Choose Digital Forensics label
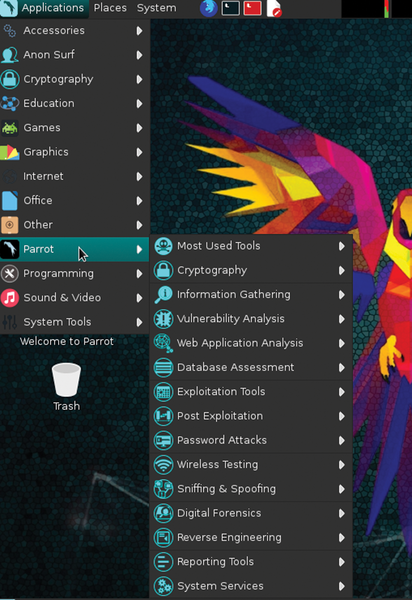The image size is (412, 600). coord(219,513)
